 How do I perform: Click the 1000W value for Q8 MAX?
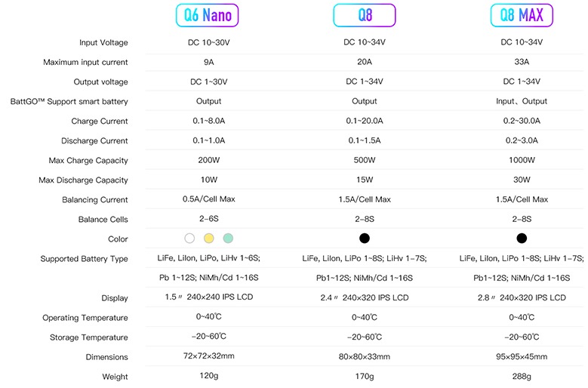coord(522,160)
